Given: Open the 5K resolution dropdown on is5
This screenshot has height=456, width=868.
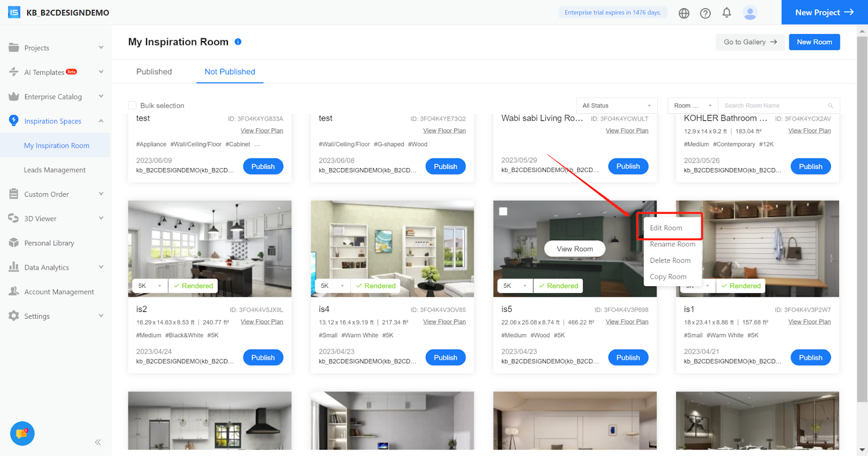Looking at the screenshot, I should [x=515, y=286].
